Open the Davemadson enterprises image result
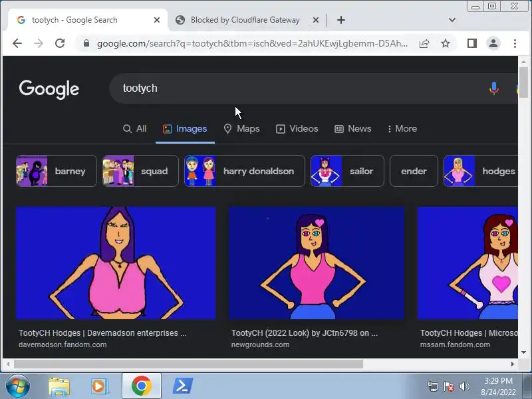The width and height of the screenshot is (532, 399). (116, 263)
